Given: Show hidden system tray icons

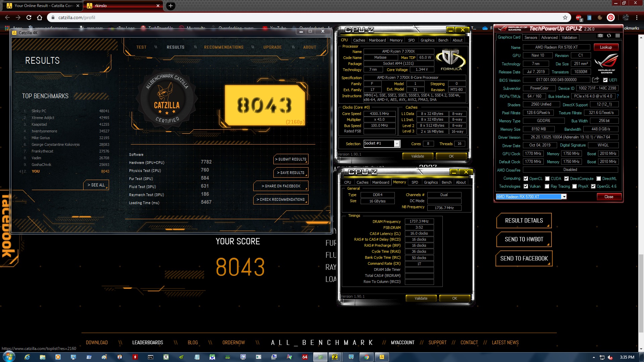Looking at the screenshot, I should pyautogui.click(x=594, y=357).
